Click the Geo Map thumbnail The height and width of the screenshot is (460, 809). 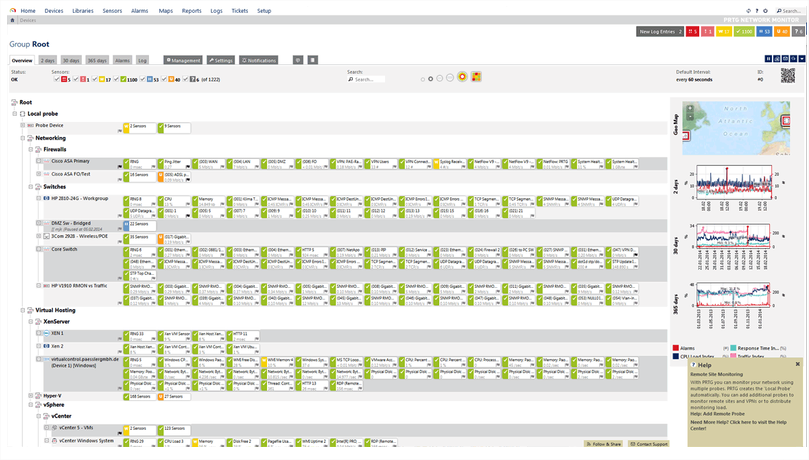point(736,128)
